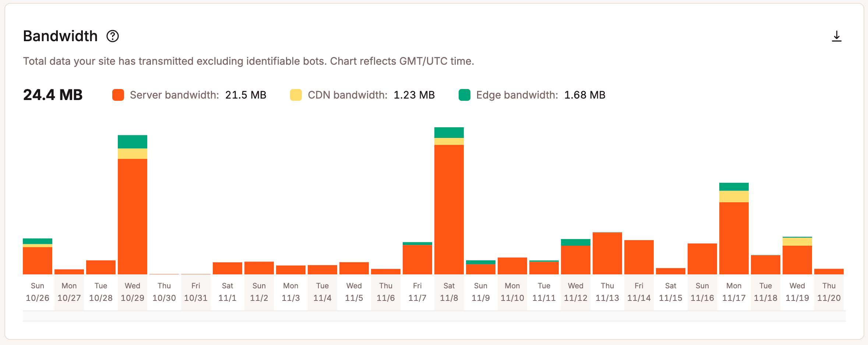Select the Sun 10/26 axis label
This screenshot has width=868, height=345.
37,292
